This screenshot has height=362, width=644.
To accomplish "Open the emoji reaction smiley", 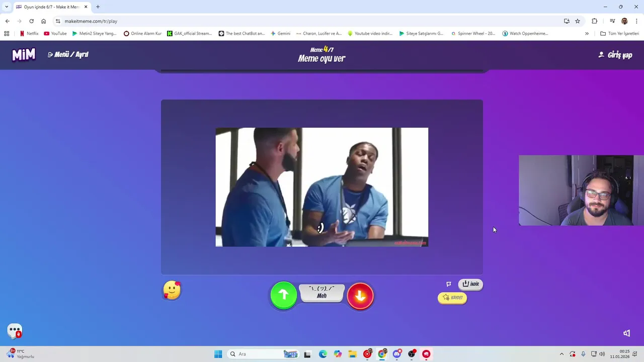I will (172, 290).
